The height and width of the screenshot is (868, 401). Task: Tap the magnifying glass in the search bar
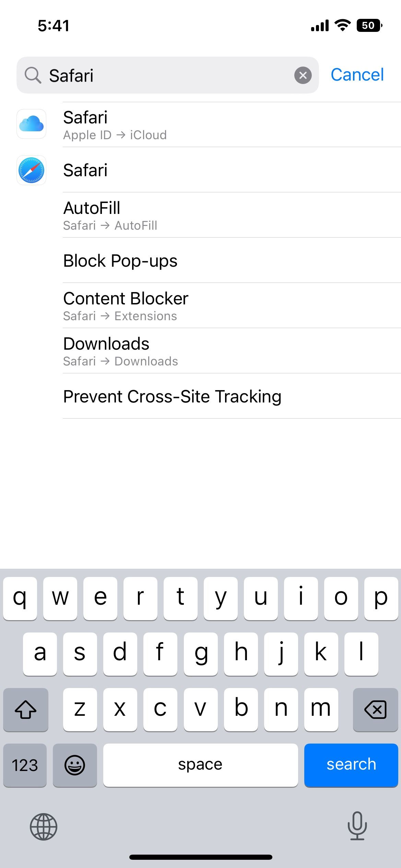click(33, 75)
